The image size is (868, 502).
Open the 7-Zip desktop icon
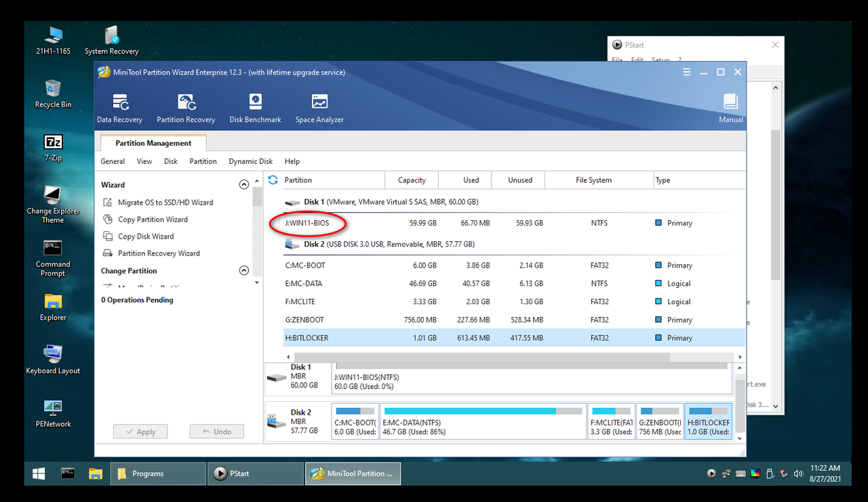[53, 147]
